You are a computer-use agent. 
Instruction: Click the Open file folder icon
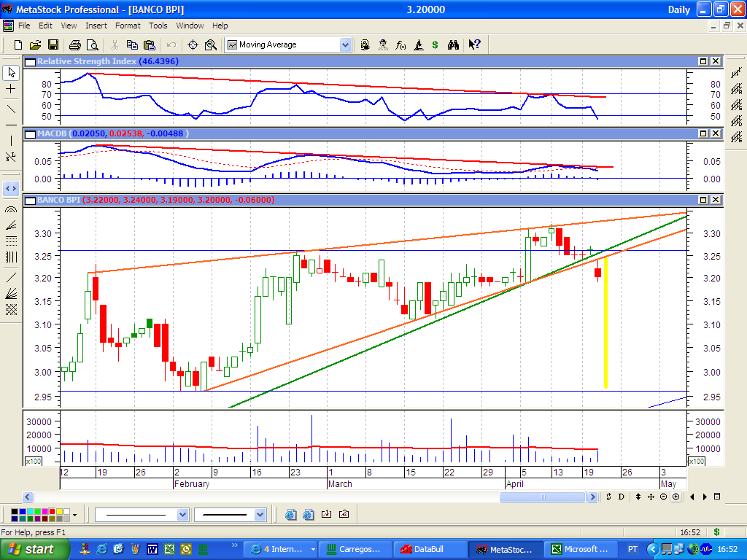coord(35,44)
